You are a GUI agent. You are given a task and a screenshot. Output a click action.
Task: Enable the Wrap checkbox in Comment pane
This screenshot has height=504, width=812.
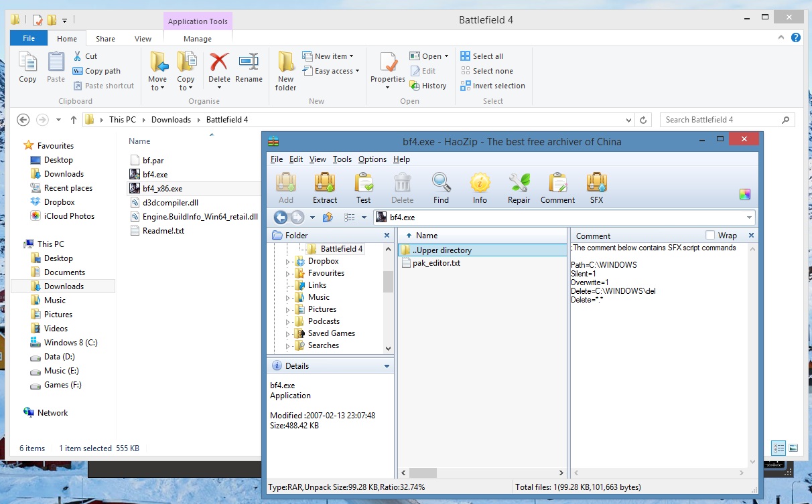(710, 236)
